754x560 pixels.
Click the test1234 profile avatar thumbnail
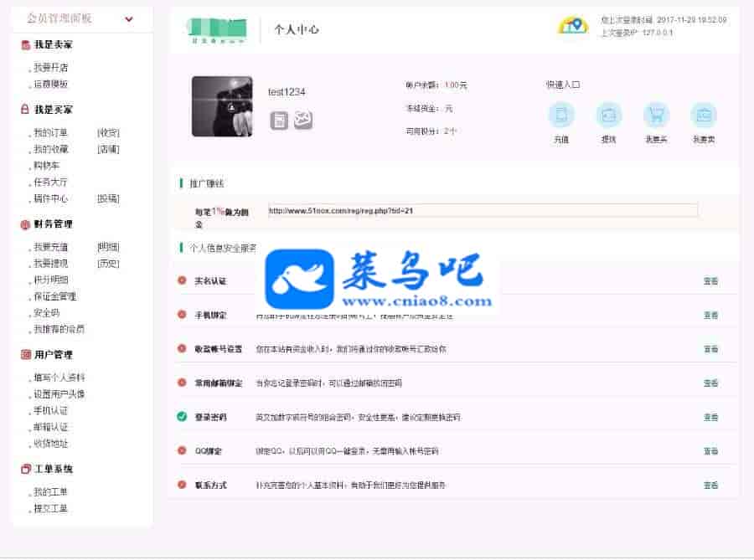[x=222, y=106]
